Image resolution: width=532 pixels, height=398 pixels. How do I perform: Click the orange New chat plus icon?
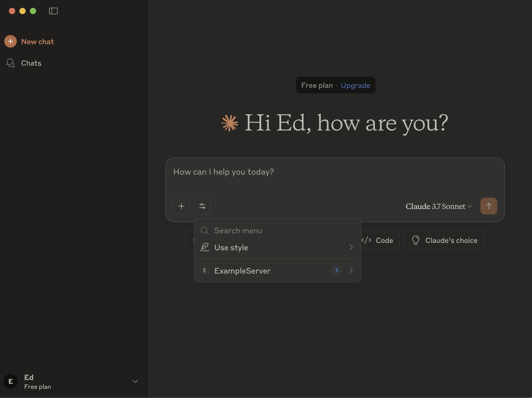[10, 41]
